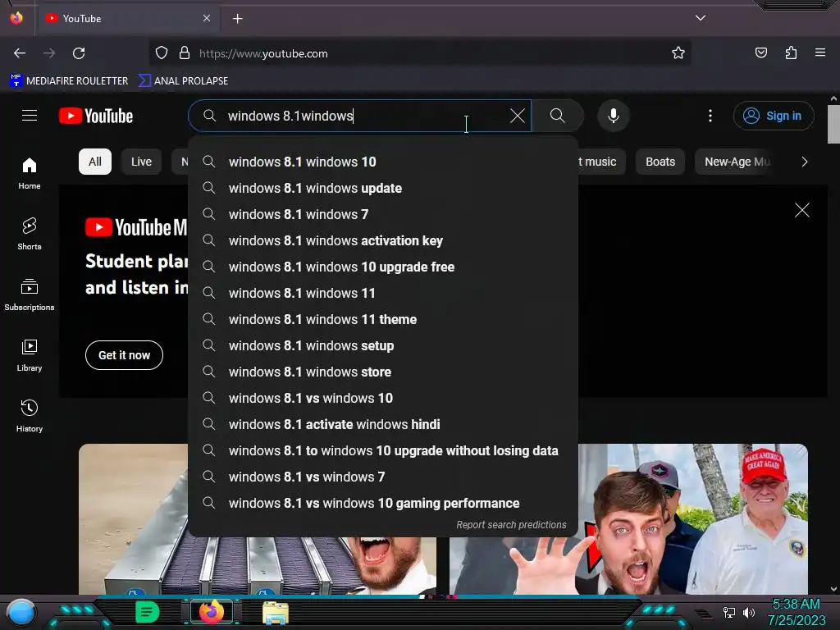Open the Home sidebar item

(30, 174)
